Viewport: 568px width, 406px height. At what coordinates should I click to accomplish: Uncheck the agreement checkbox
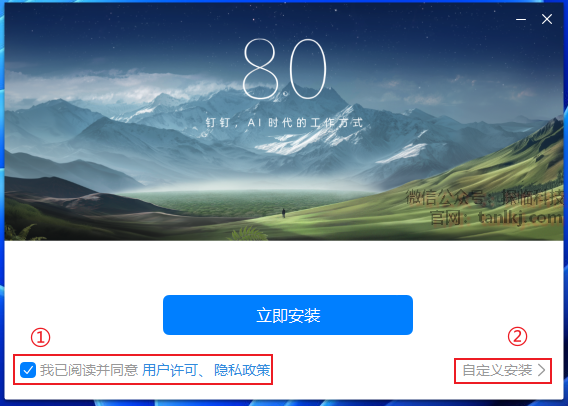click(x=28, y=370)
